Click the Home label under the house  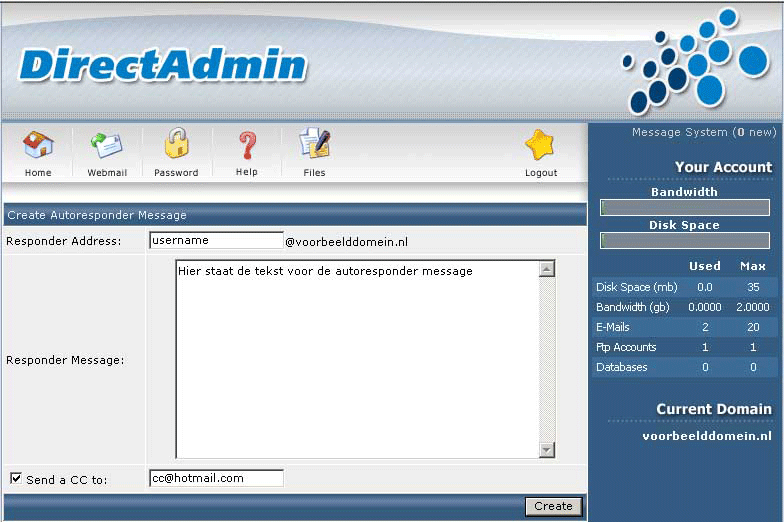pos(38,172)
